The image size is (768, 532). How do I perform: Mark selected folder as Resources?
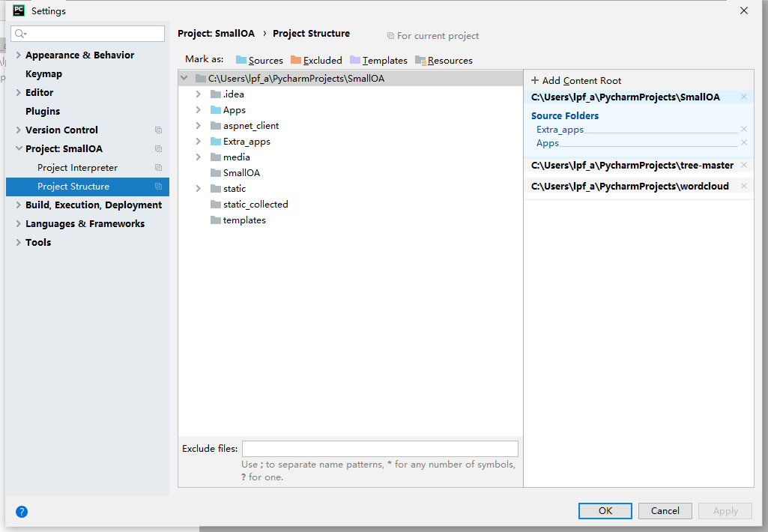(444, 60)
